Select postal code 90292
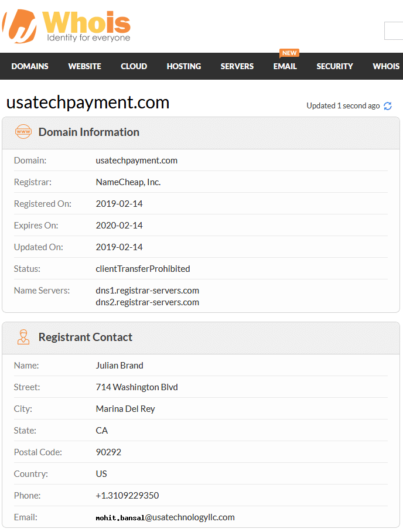Screen dimensions: 403x532 tap(108, 452)
